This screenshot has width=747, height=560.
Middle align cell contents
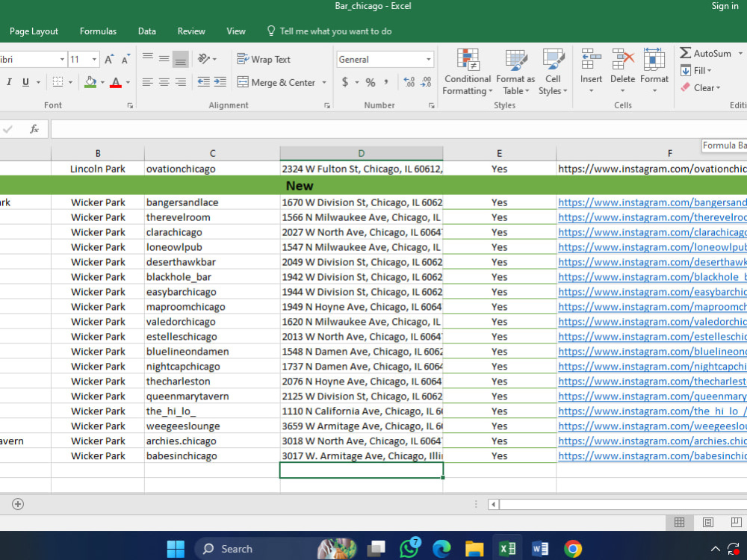pos(164,59)
